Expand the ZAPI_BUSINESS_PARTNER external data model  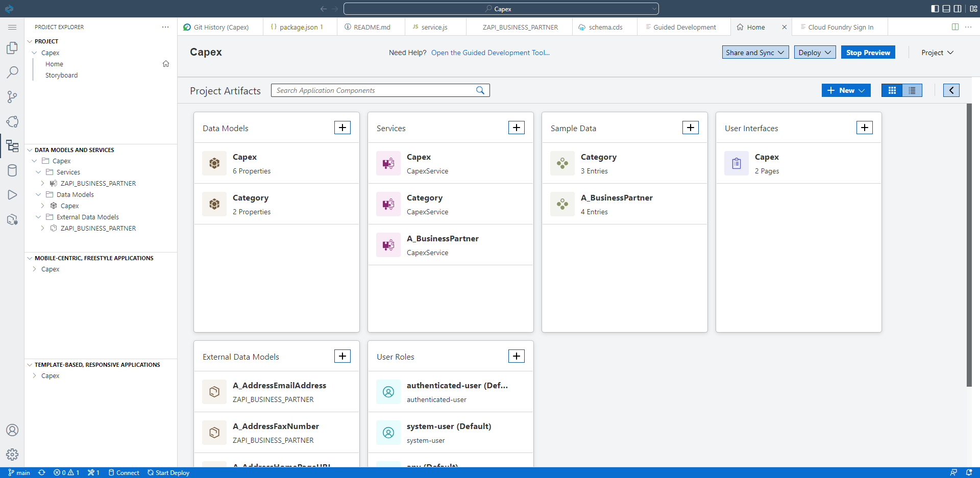[43, 228]
